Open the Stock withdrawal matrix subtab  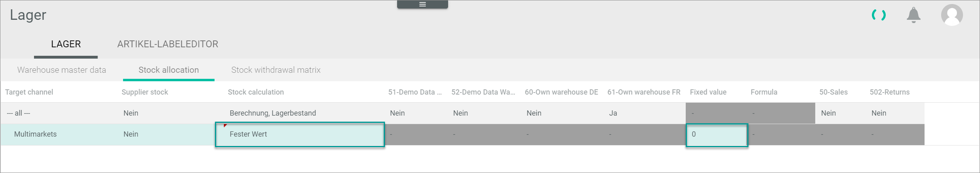[x=276, y=70]
